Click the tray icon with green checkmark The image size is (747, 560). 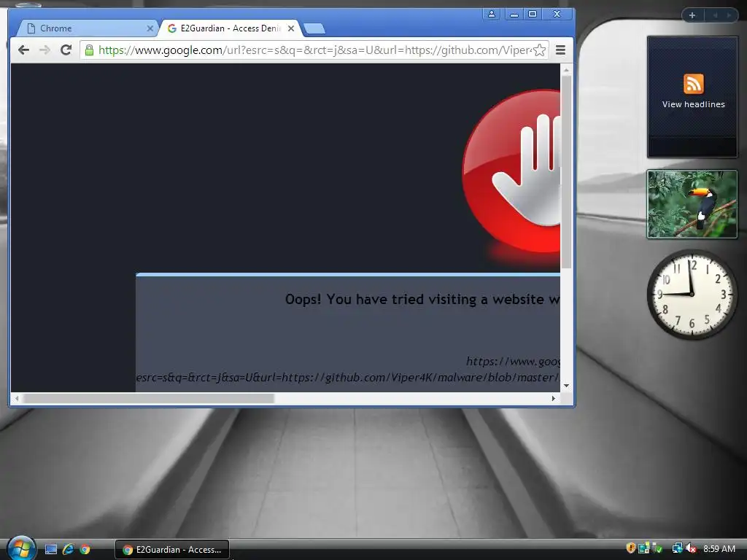coord(657,548)
